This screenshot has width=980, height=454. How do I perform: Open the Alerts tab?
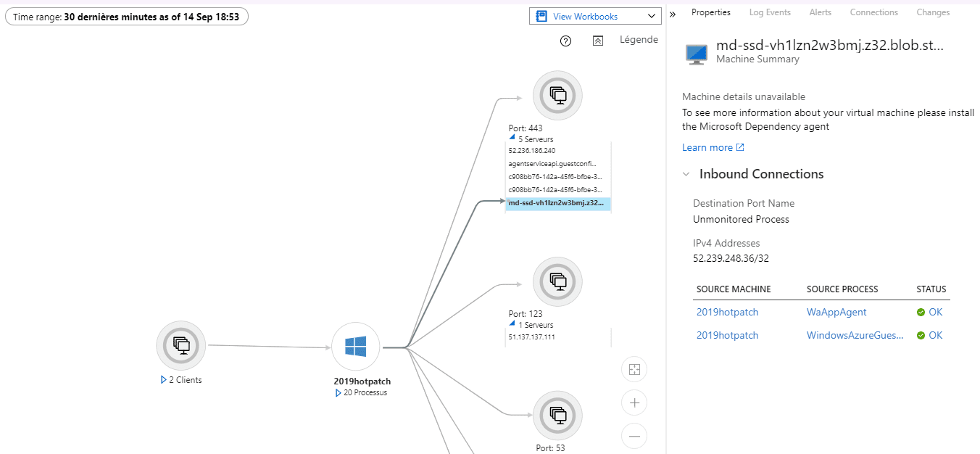(820, 12)
